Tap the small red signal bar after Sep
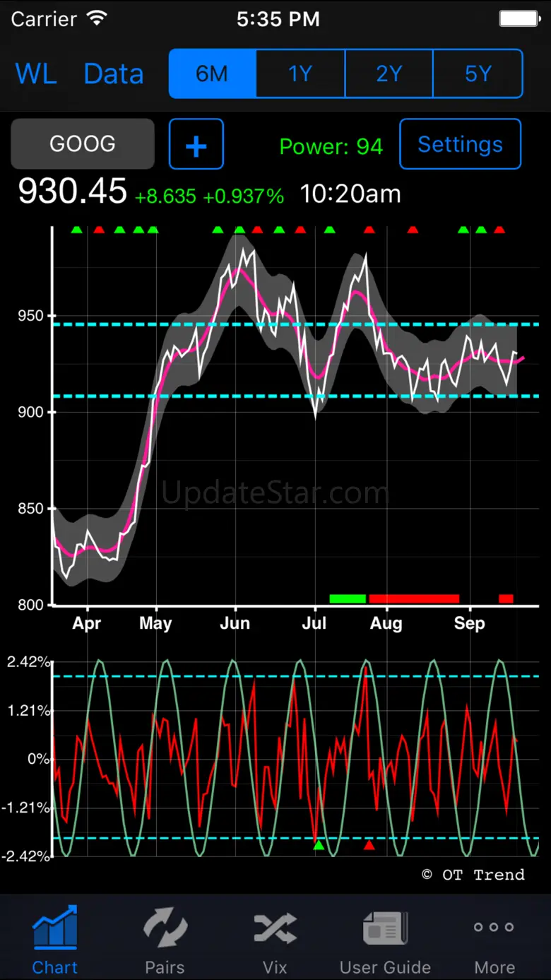The image size is (551, 980). [506, 598]
